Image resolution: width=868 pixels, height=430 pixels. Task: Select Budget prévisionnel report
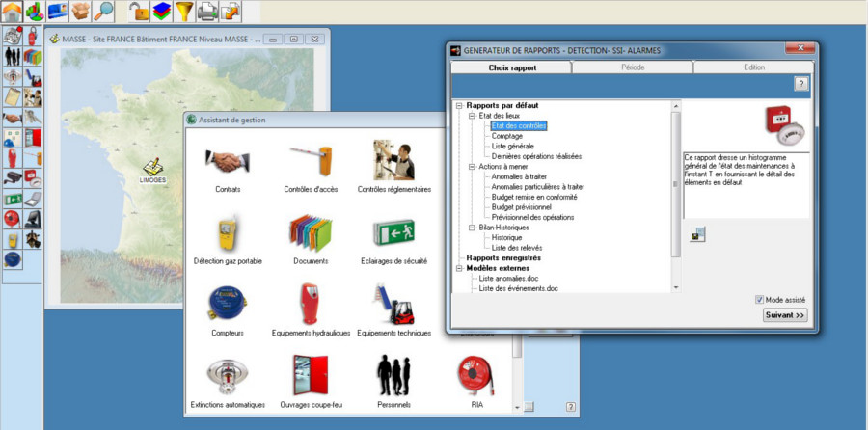click(x=522, y=207)
